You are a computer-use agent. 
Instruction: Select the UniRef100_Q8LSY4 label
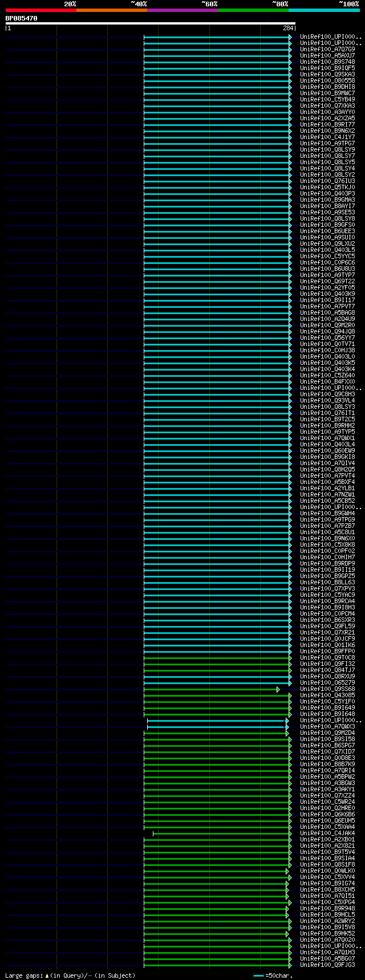pos(327,169)
